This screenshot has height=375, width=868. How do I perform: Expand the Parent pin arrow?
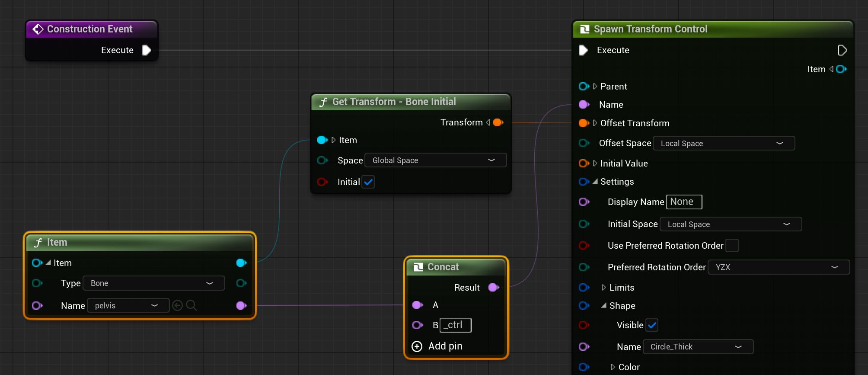pos(595,87)
